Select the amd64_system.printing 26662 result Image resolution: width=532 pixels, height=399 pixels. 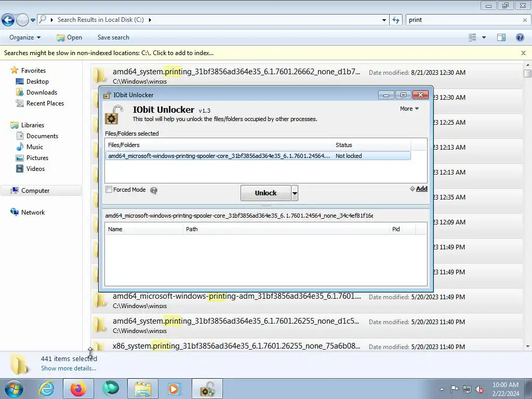pyautogui.click(x=307, y=76)
